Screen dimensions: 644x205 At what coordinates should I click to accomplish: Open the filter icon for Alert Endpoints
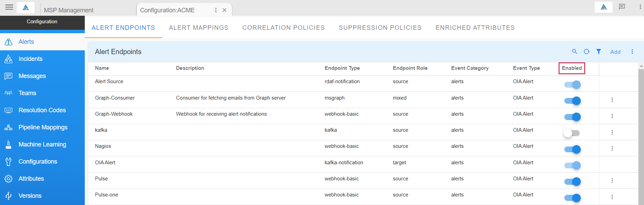599,52
